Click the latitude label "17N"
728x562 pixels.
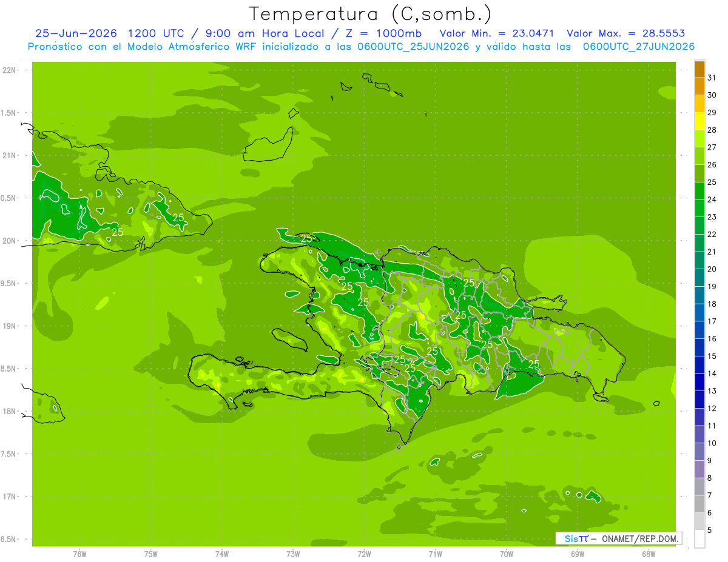tap(9, 497)
